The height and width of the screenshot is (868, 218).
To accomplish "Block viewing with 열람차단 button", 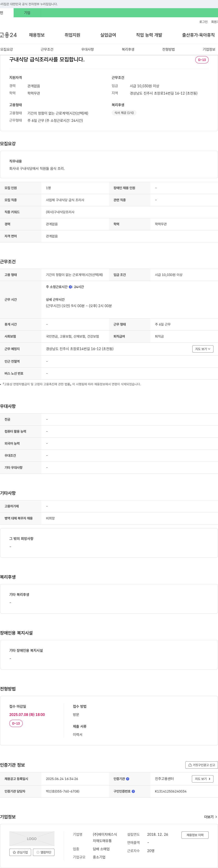I will [x=44, y=852].
